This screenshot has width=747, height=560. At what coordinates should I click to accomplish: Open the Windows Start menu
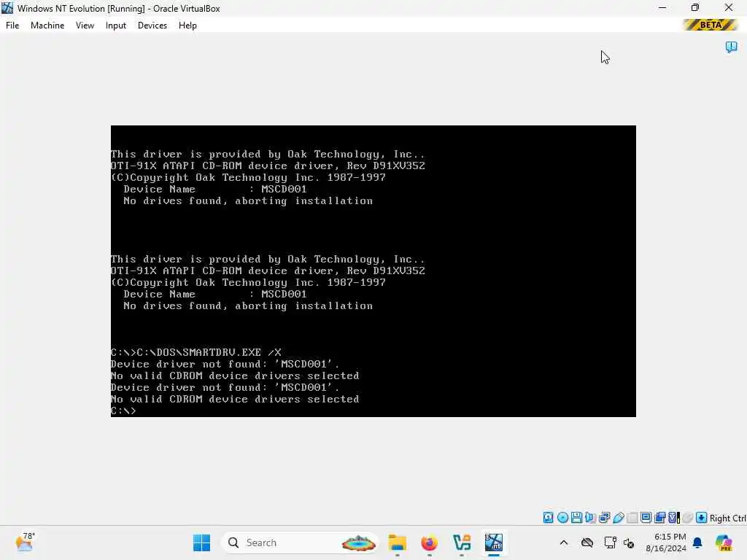(201, 542)
